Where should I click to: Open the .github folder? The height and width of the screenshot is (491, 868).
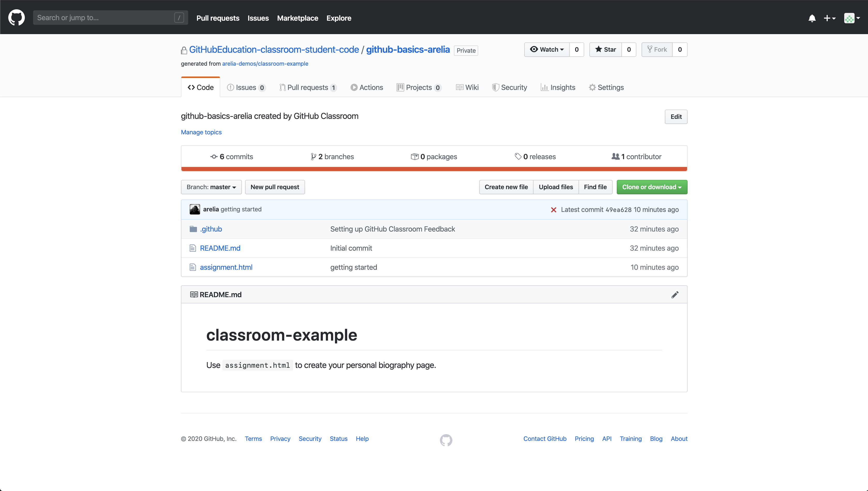[211, 229]
